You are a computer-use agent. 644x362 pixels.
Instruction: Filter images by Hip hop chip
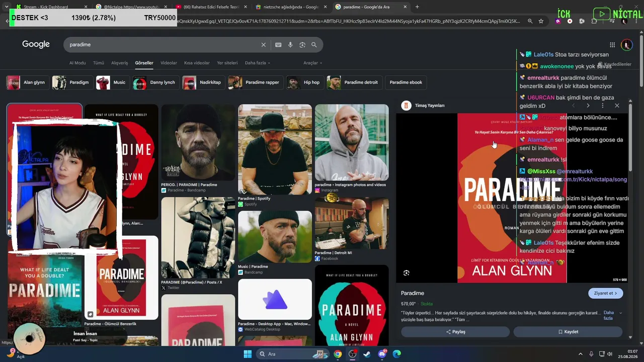pos(305,82)
